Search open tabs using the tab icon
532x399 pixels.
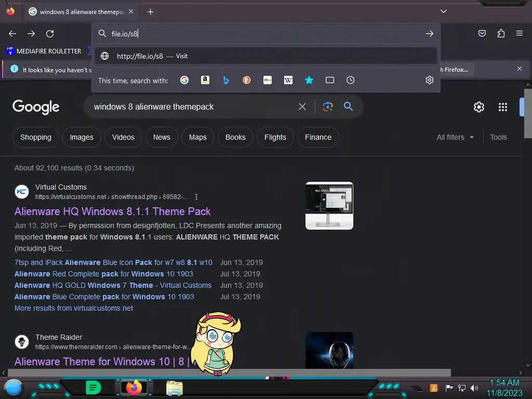coord(330,80)
